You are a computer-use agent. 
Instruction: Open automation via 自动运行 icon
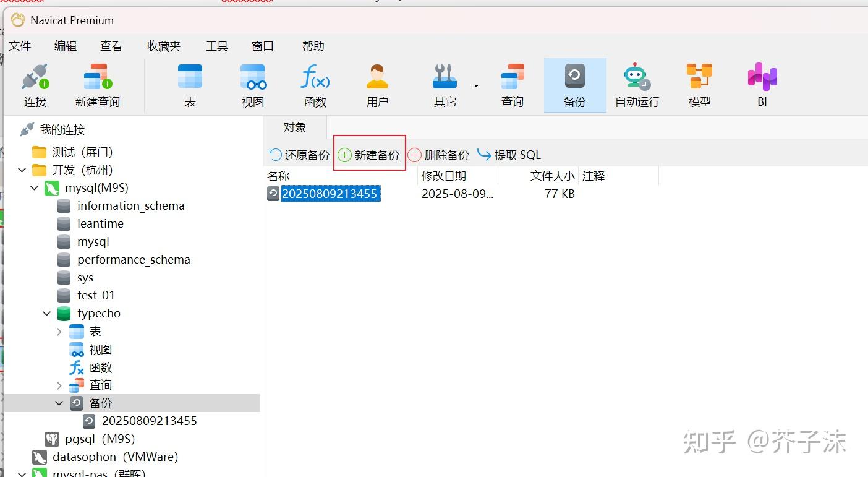(636, 84)
